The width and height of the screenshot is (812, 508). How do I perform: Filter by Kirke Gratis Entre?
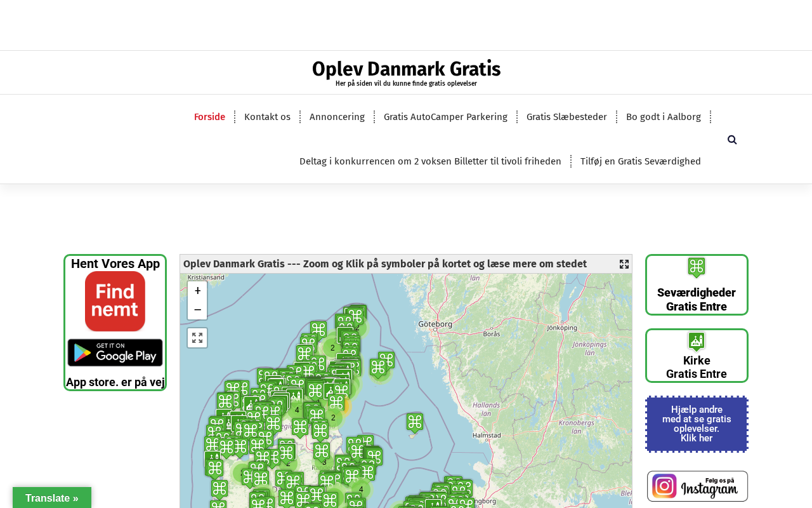(x=696, y=356)
